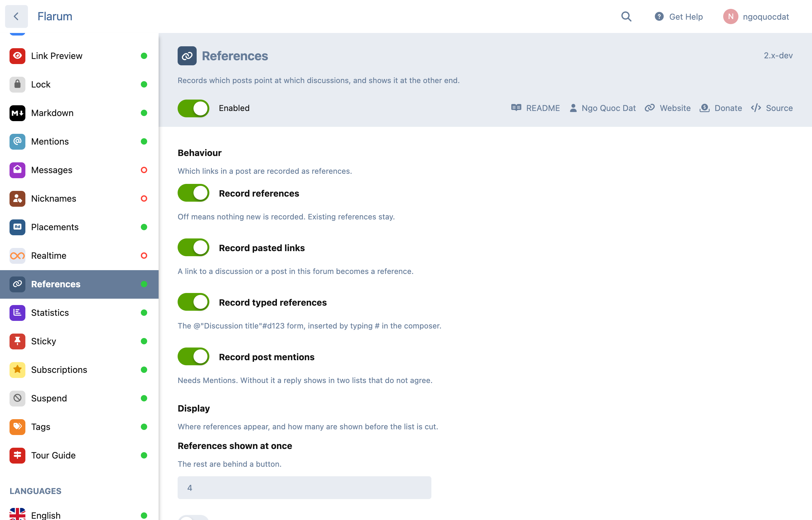Click the References shown at once field
Viewport: 812px width, 520px height.
pyautogui.click(x=304, y=488)
